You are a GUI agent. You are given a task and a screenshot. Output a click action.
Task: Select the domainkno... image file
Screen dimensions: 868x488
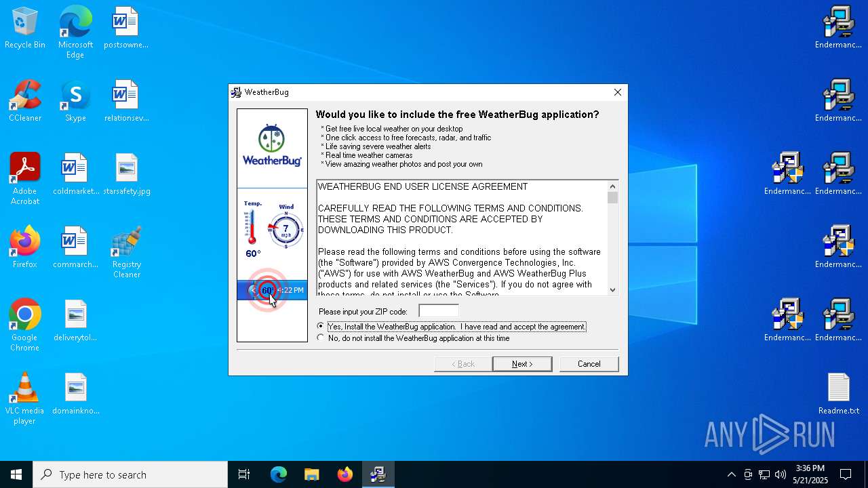click(x=75, y=394)
